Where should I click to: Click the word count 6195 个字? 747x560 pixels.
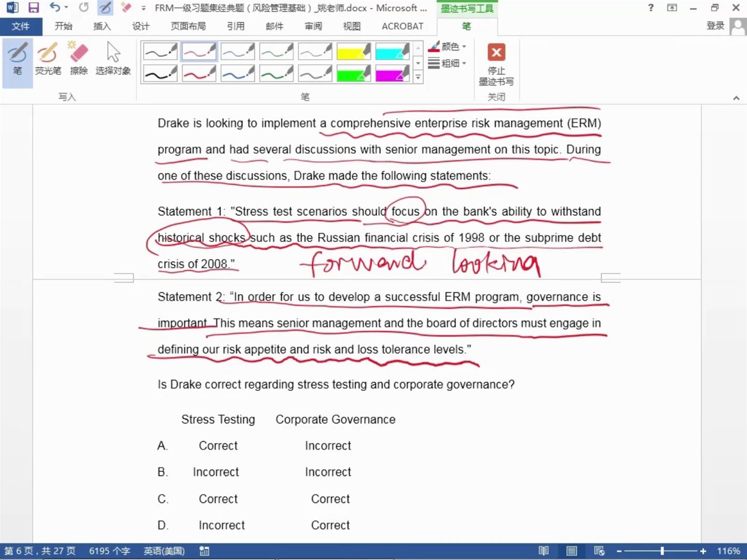[109, 551]
